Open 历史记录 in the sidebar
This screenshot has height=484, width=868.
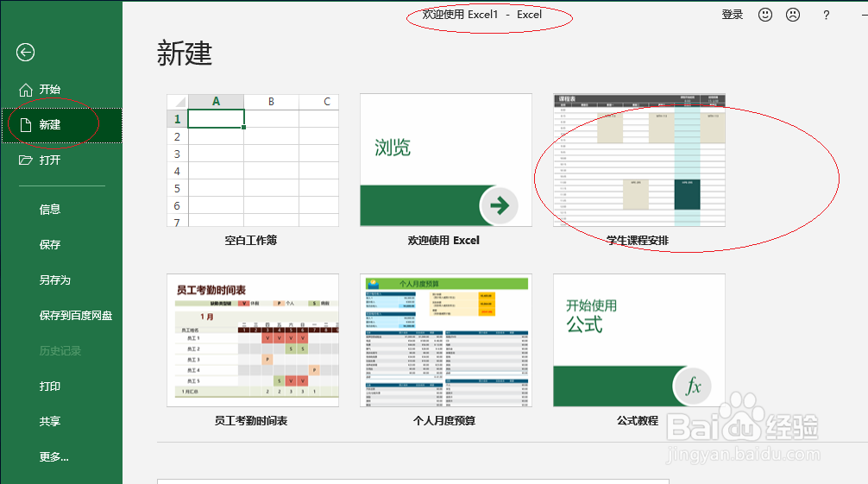click(60, 351)
